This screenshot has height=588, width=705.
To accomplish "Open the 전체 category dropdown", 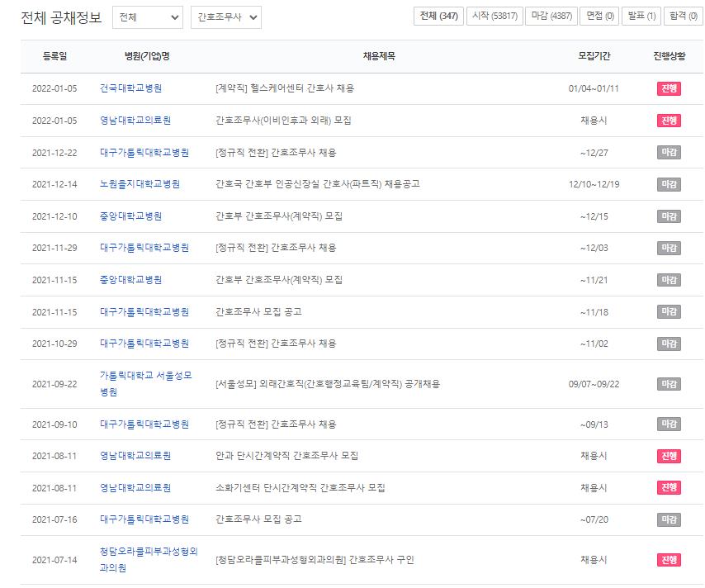I will (x=148, y=17).
